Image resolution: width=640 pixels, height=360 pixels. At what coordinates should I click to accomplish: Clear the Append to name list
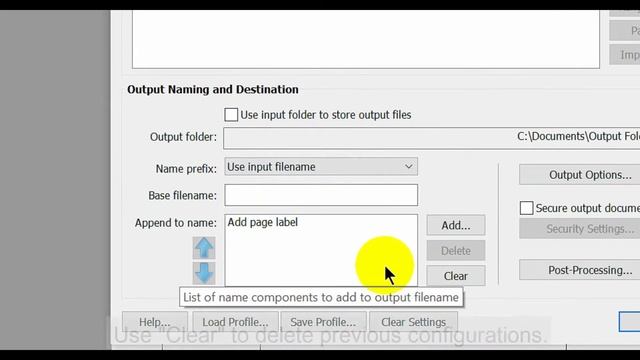click(456, 276)
